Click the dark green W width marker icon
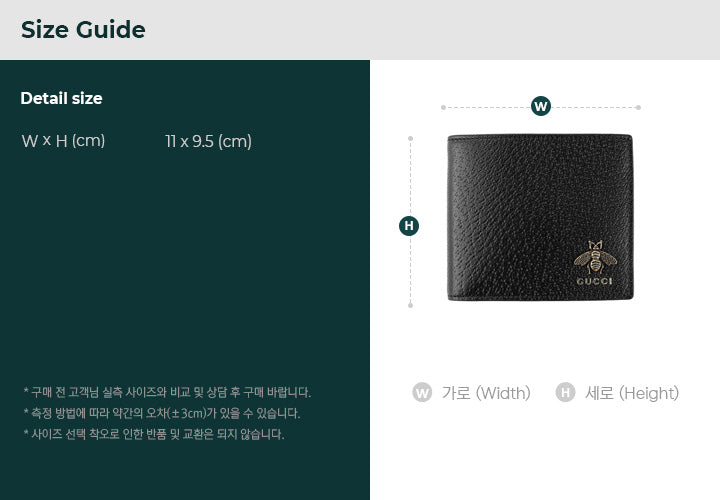 (x=541, y=106)
